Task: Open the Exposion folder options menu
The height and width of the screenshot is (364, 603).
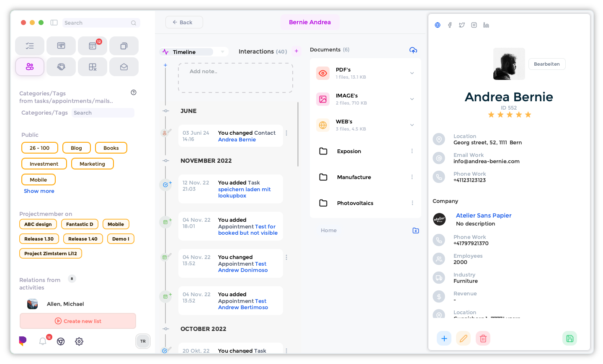Action: pos(412,151)
